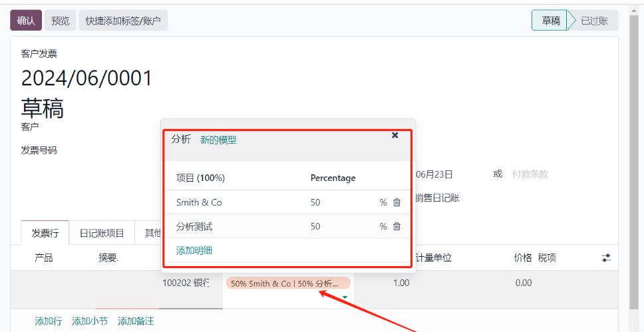Delete the 分析测试 analytic line

click(397, 226)
